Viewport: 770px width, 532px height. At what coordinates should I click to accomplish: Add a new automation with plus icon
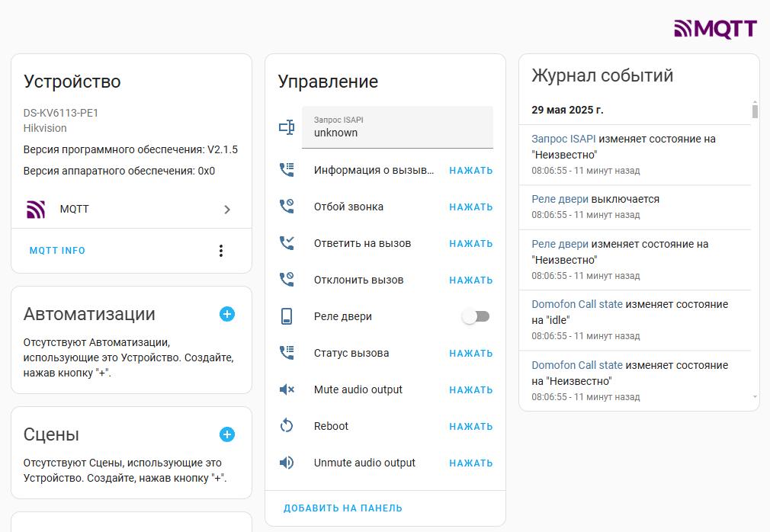227,314
